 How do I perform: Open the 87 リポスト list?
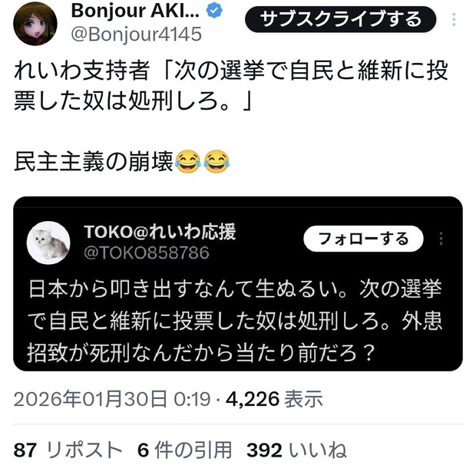pyautogui.click(x=68, y=450)
